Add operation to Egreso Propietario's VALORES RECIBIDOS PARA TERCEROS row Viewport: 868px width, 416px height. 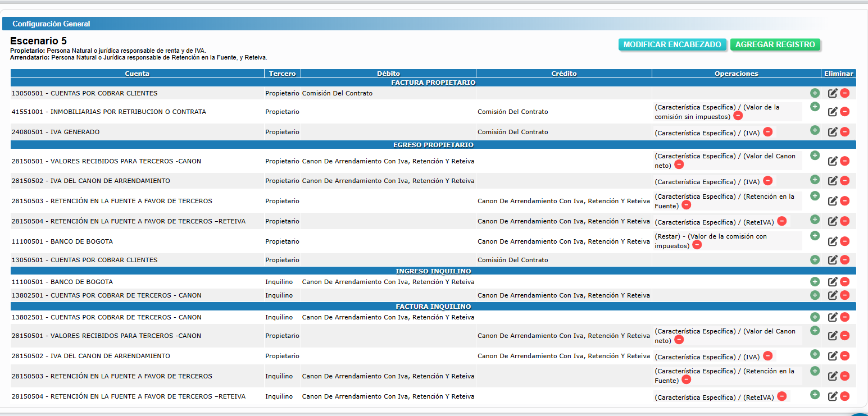(815, 156)
